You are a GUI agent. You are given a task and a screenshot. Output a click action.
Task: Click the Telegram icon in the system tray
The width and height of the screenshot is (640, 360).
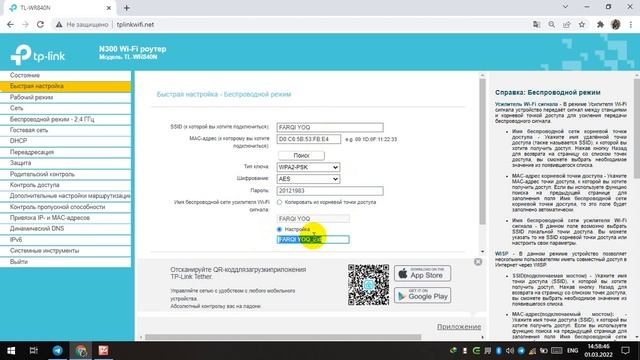(521, 351)
